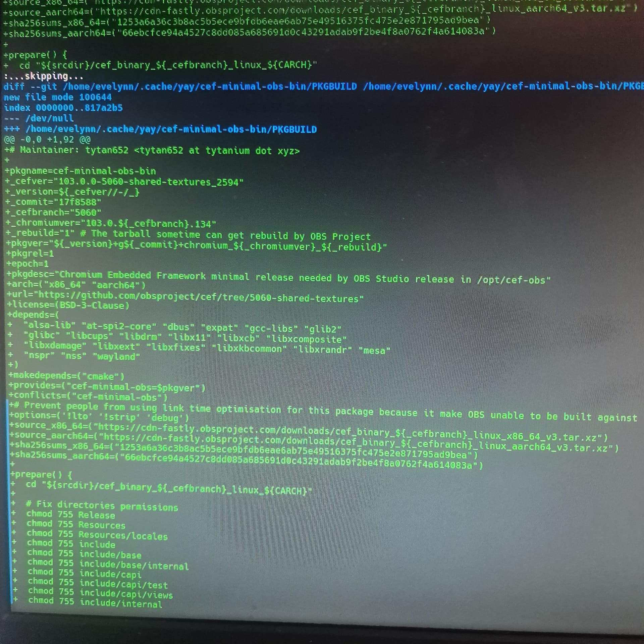Click the 'pkgdesc=' Chromium Embedded Framework line
The image size is (644, 644).
278,277
